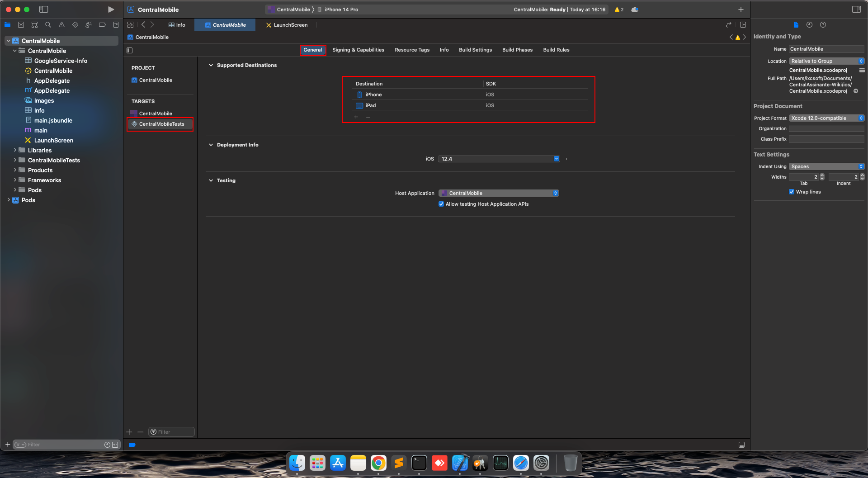Screen dimensions: 868x478
Task: Toggle the inspectors panel
Action: point(856,9)
